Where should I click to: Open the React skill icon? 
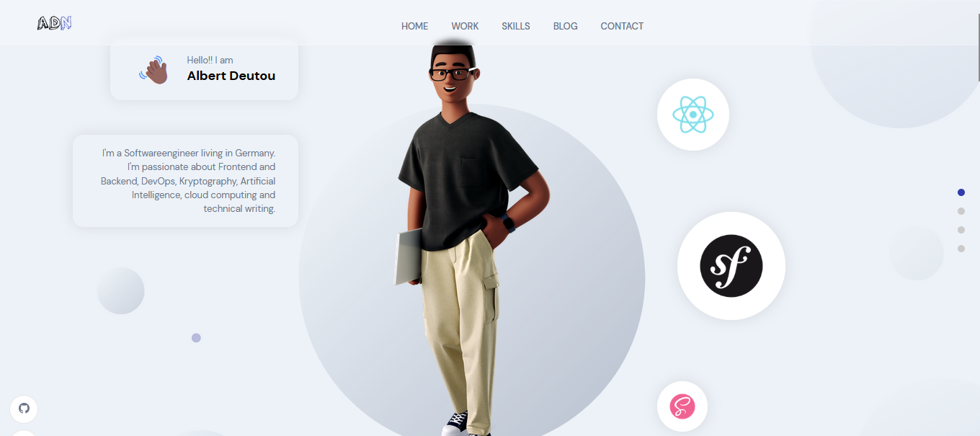click(693, 115)
